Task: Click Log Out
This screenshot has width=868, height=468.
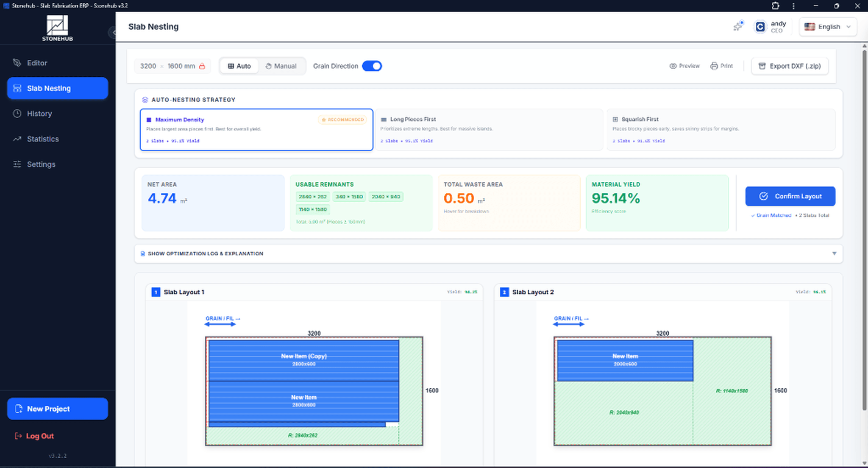Action: click(35, 436)
